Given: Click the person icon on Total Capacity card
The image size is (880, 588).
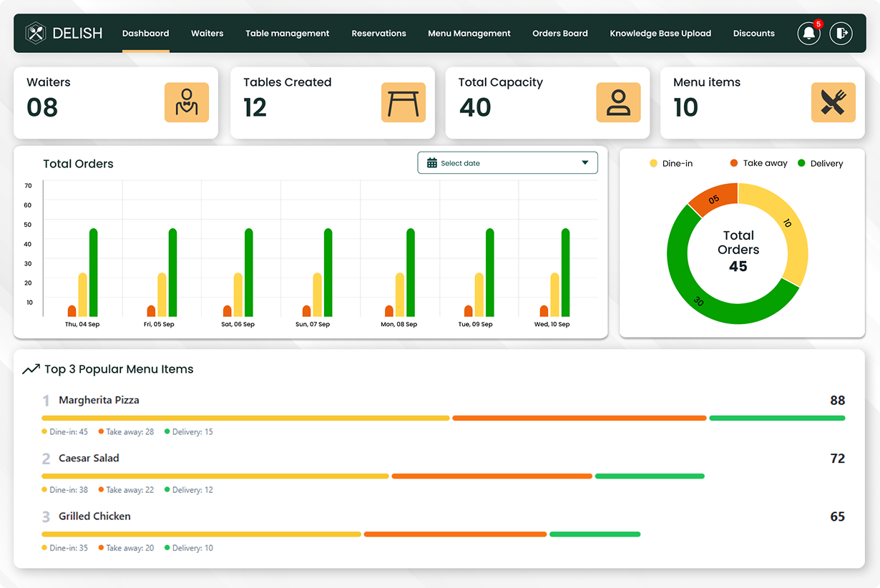Looking at the screenshot, I should click(x=618, y=102).
